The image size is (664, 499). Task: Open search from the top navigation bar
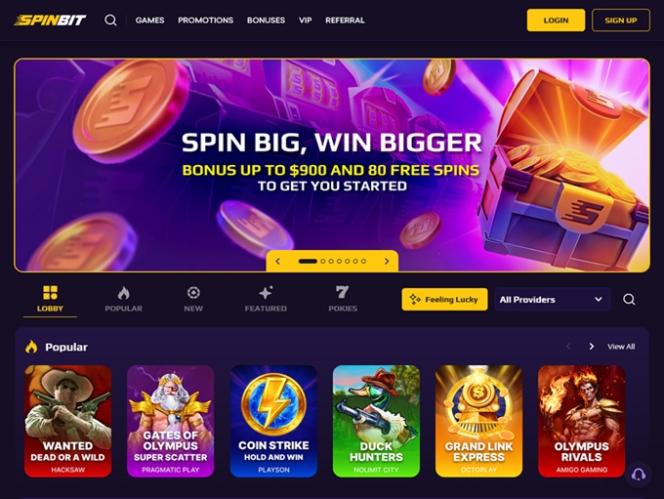[111, 20]
